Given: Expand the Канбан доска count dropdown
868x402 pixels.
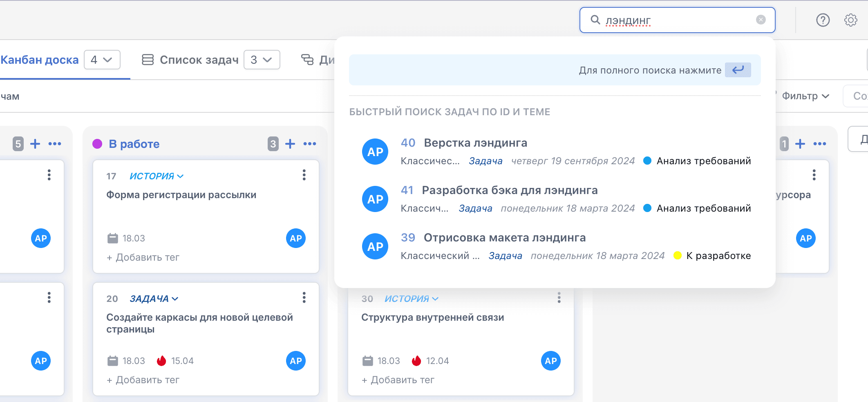Looking at the screenshot, I should [x=102, y=60].
